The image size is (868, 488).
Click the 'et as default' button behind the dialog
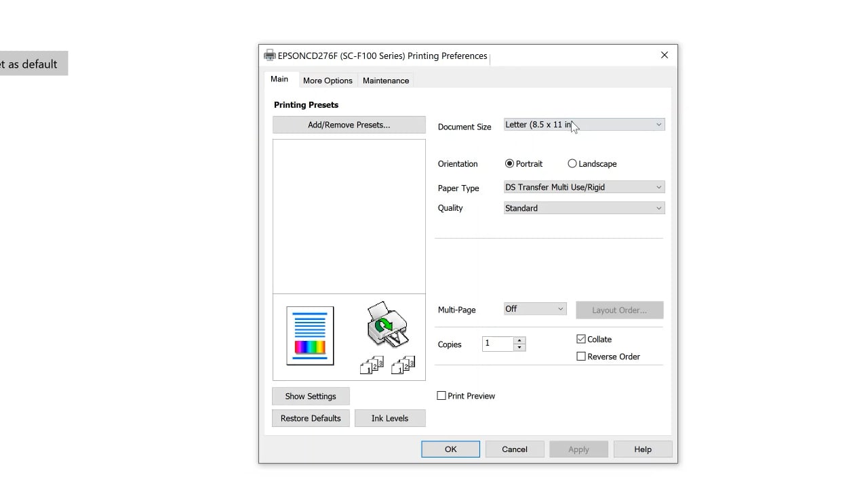pyautogui.click(x=34, y=64)
